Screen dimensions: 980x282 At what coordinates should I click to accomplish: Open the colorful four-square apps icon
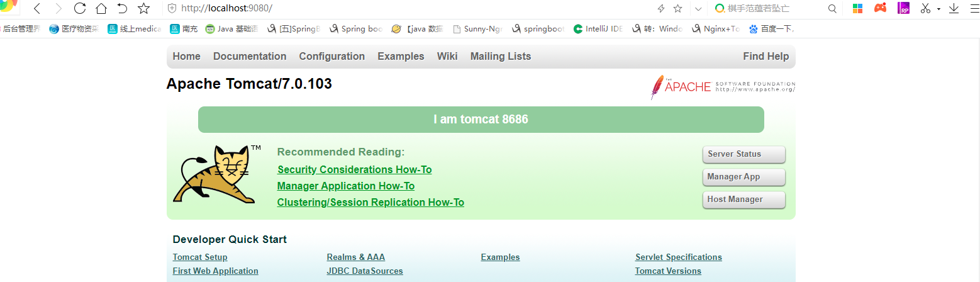coord(857,9)
